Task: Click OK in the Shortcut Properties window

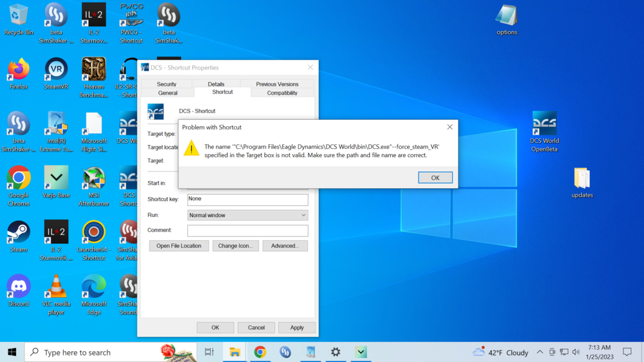Action: pyautogui.click(x=215, y=327)
